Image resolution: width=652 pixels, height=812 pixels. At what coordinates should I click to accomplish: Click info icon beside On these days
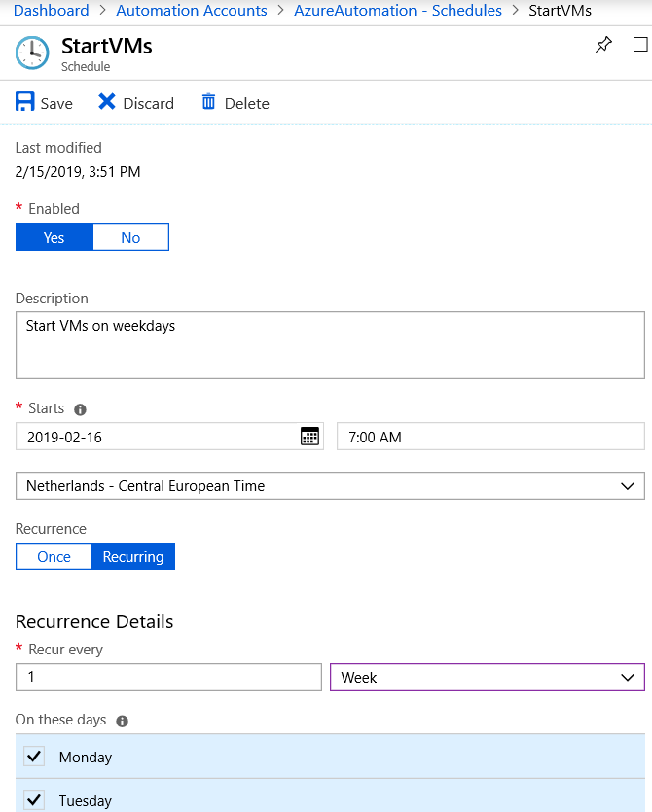coord(123,721)
